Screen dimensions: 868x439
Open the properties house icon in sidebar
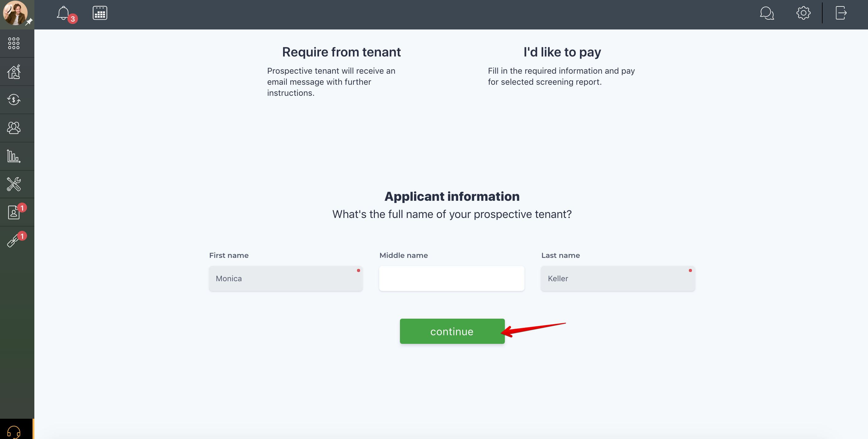click(14, 72)
